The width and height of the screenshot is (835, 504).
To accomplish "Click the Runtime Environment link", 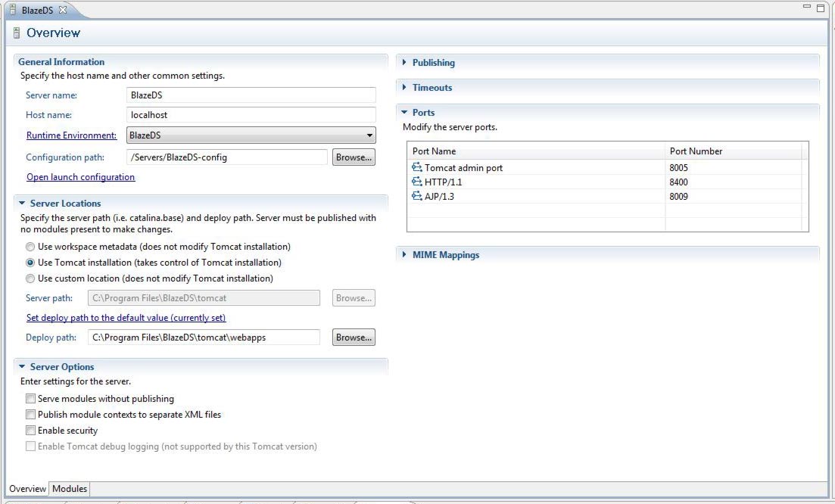I will (x=71, y=135).
